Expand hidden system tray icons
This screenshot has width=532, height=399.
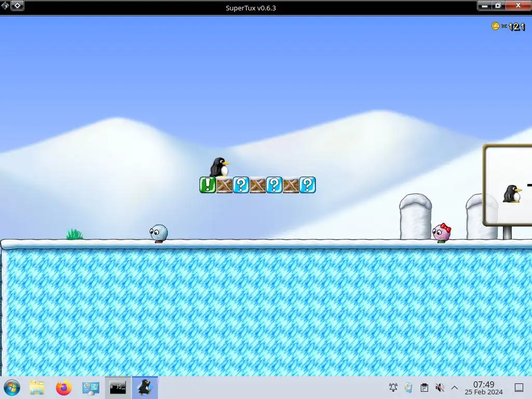tap(455, 388)
